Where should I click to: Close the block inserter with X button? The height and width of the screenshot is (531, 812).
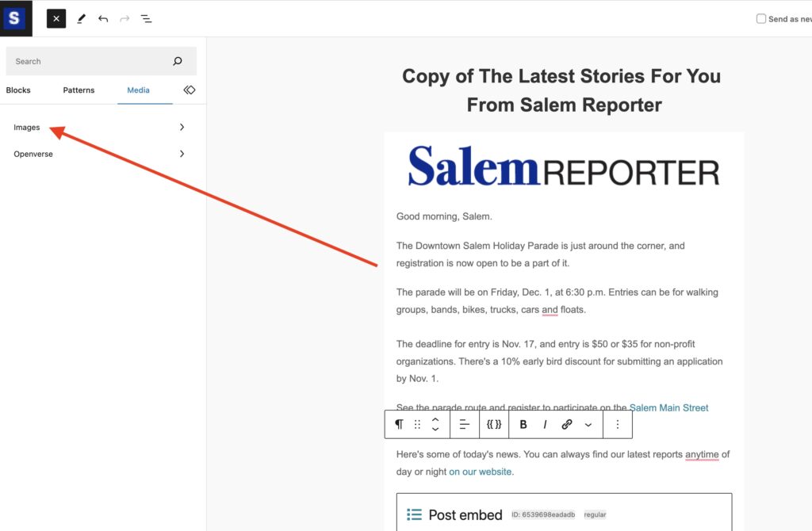[x=56, y=18]
